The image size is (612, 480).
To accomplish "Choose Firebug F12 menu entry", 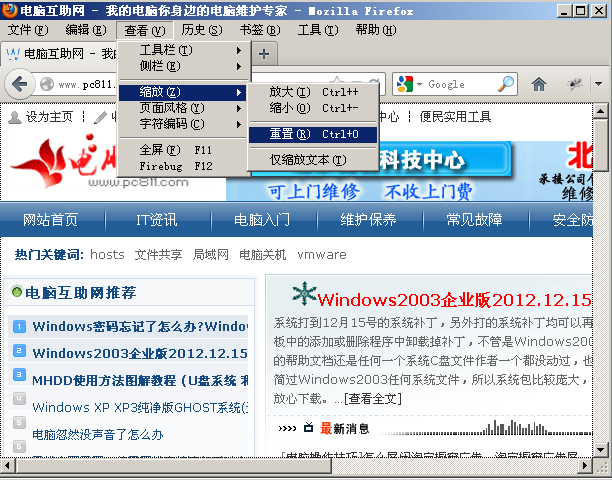I will 183,166.
